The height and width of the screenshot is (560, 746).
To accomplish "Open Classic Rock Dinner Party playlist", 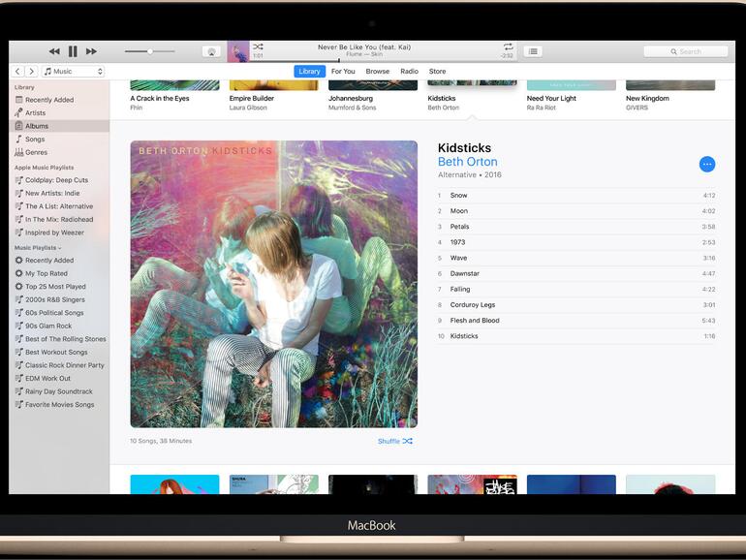I will (x=59, y=365).
